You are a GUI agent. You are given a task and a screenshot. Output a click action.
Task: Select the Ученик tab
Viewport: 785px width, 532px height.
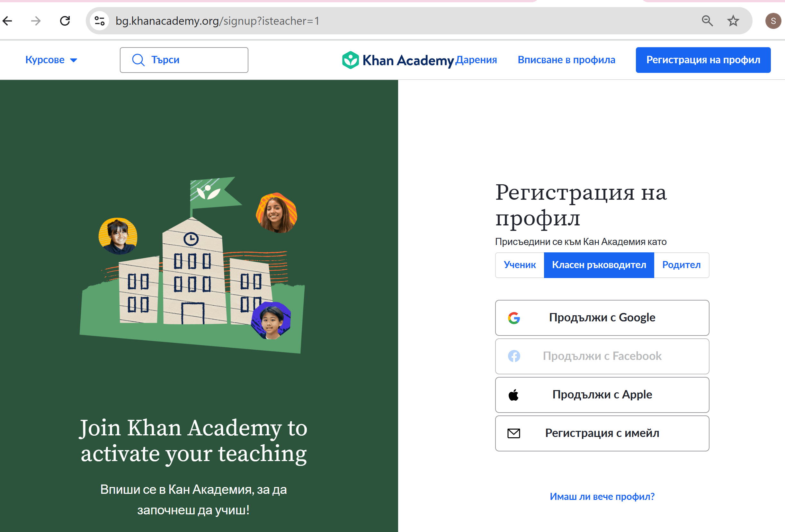click(x=520, y=265)
